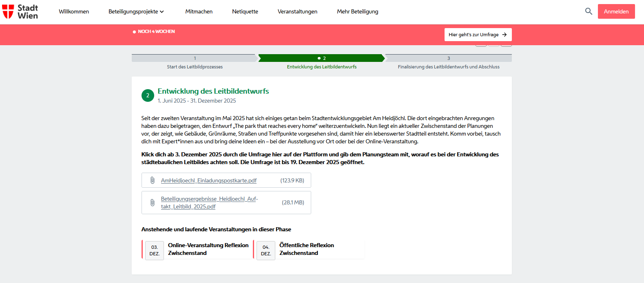Screen dimensions: 644x283
Task: Open the Willkommen menu item
Action: tap(74, 11)
